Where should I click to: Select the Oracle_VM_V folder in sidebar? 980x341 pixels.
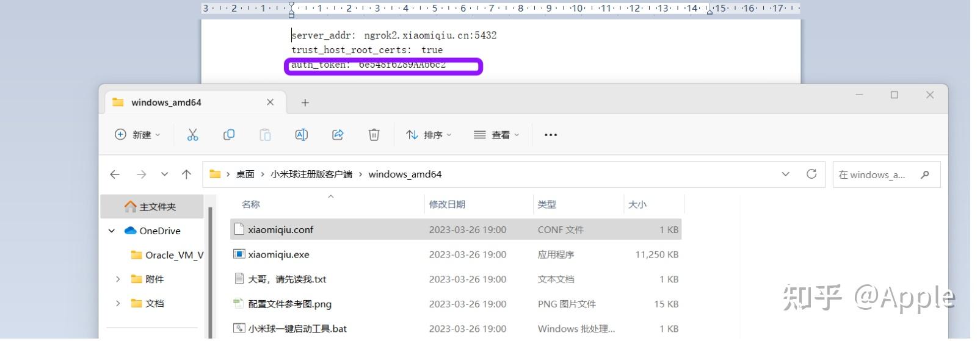(x=167, y=255)
